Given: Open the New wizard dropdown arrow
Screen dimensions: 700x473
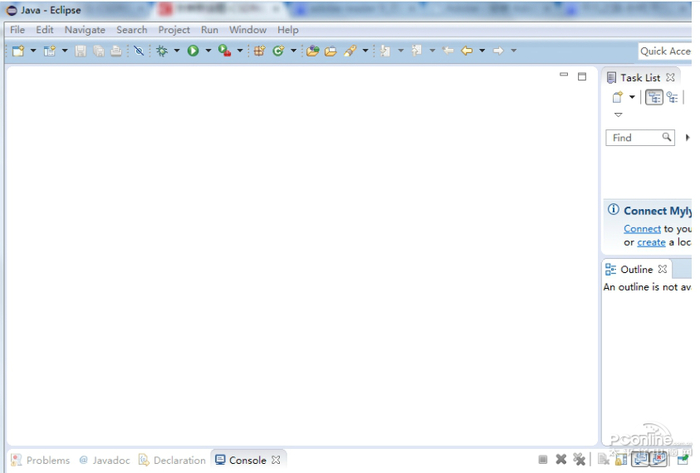Looking at the screenshot, I should pos(33,51).
